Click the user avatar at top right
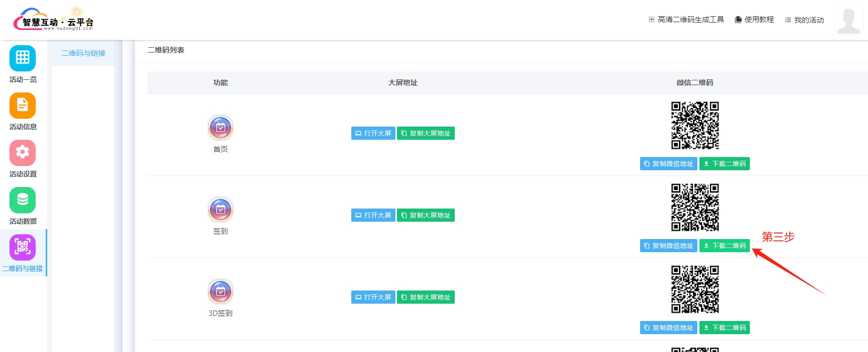868x352 pixels. coord(849,20)
